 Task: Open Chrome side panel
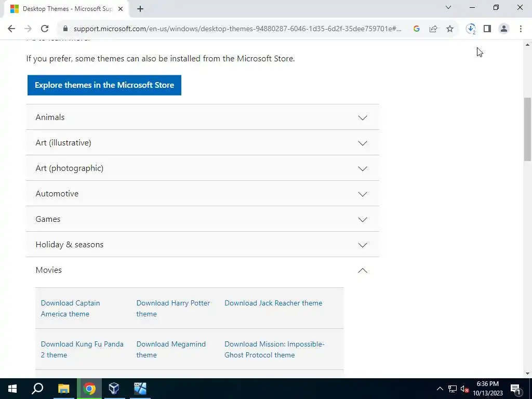coord(487,29)
